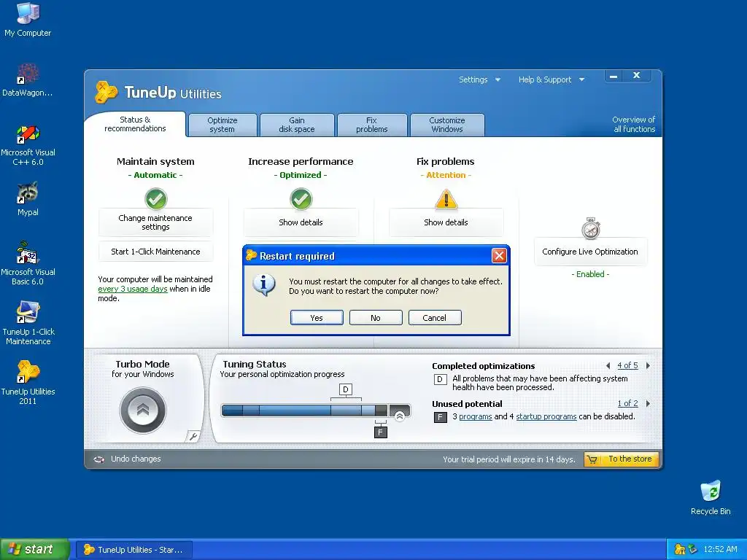This screenshot has width=747, height=560.
Task: Click Undo changes text
Action: (x=136, y=459)
